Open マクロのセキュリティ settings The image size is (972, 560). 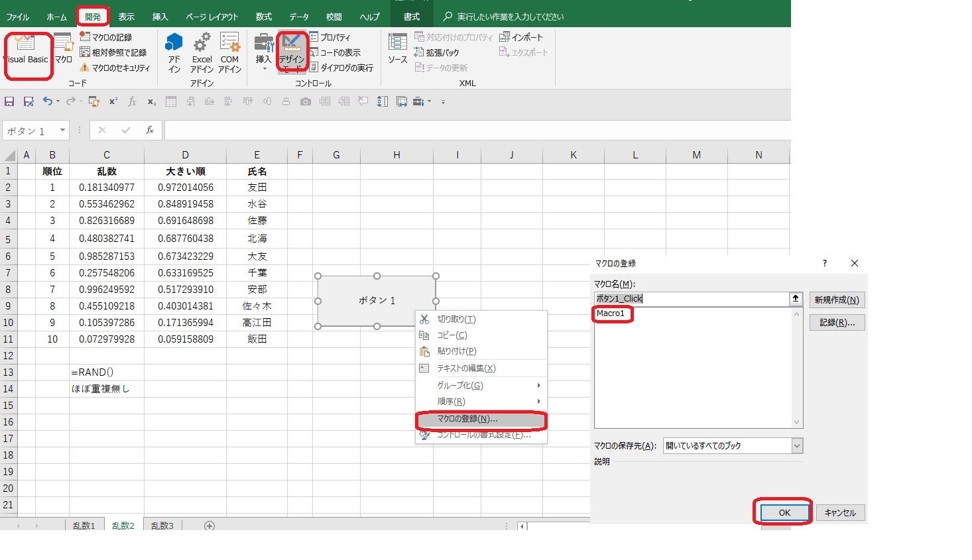[115, 68]
